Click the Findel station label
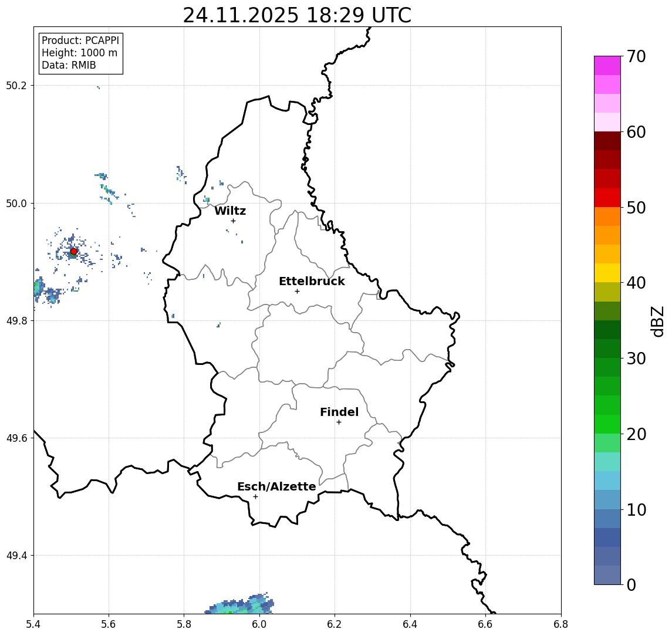This screenshot has width=672, height=636. (x=339, y=412)
